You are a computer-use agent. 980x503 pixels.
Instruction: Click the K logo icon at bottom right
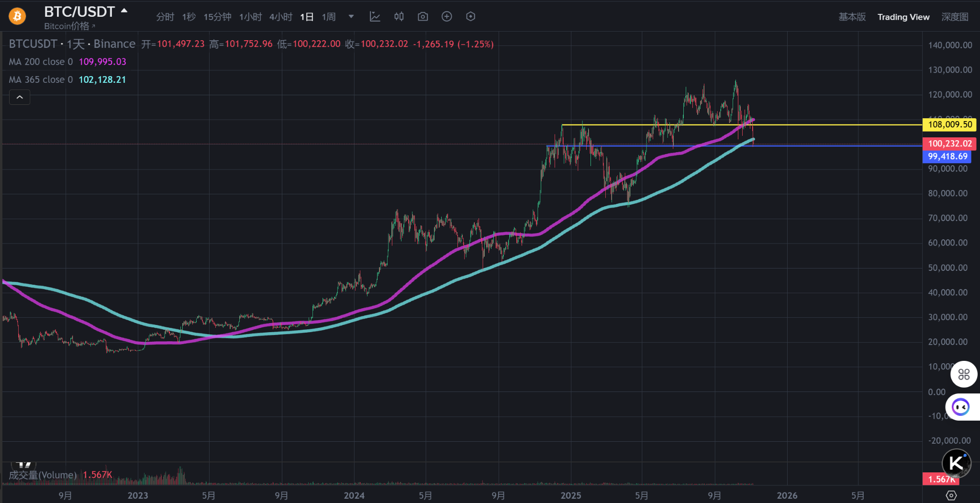(x=955, y=463)
